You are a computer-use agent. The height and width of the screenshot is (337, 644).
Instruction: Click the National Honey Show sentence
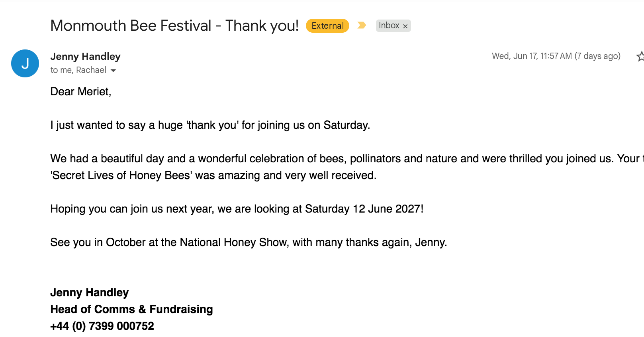click(249, 242)
